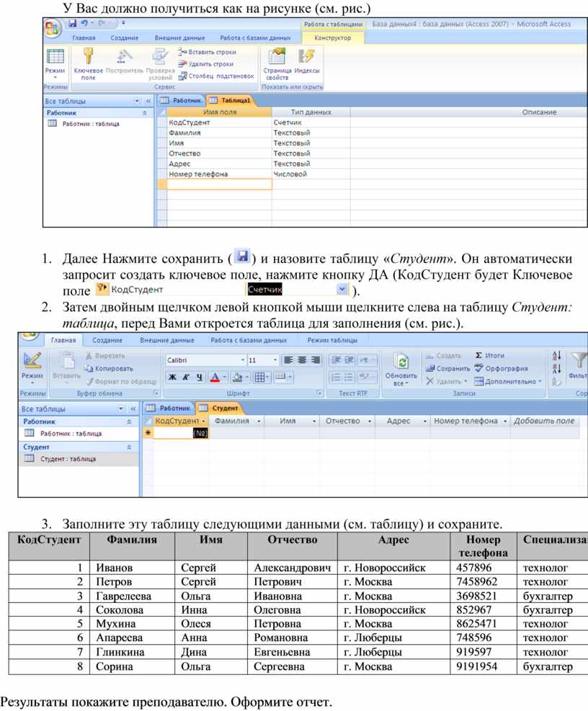Toggle underline (Ч) formatting
This screenshot has height=711, width=588.
click(199, 377)
